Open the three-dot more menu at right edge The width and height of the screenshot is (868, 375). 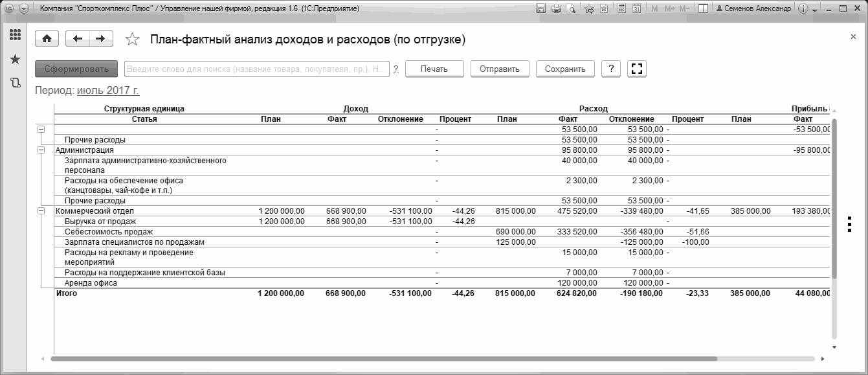pyautogui.click(x=849, y=223)
